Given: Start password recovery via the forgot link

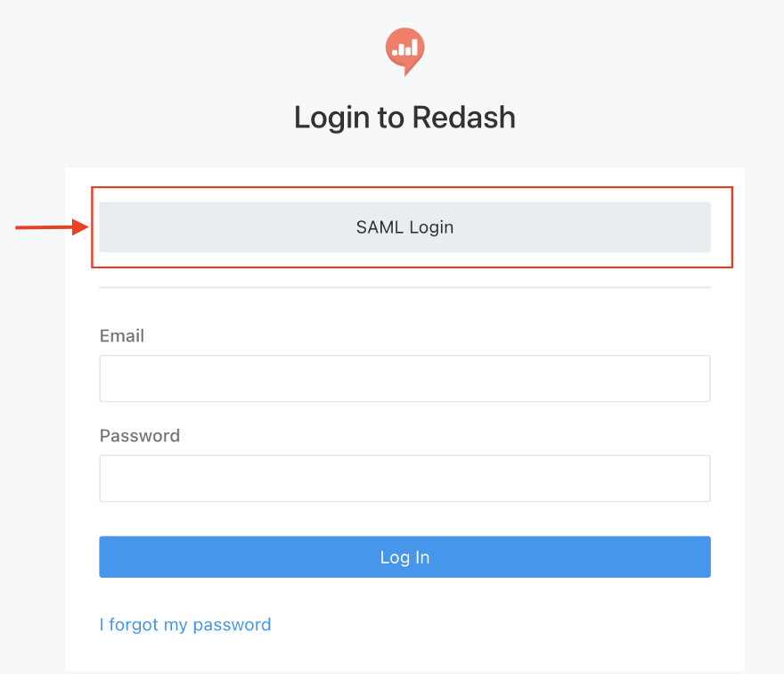Looking at the screenshot, I should click(185, 625).
